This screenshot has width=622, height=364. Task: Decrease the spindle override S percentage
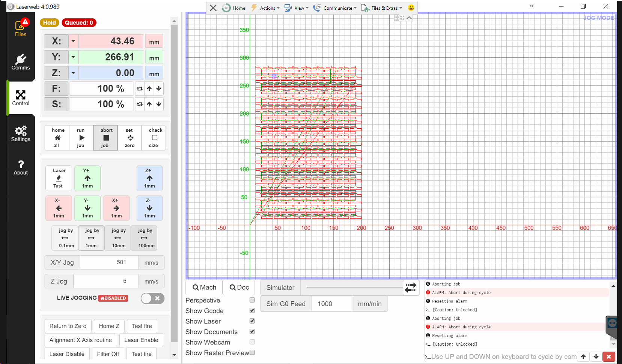coord(159,104)
